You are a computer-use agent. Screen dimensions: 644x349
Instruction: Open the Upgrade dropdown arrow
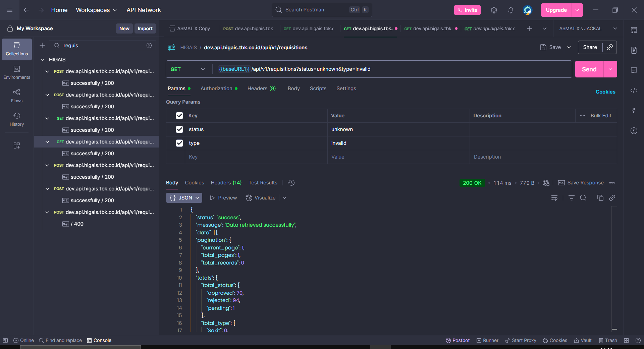(577, 10)
